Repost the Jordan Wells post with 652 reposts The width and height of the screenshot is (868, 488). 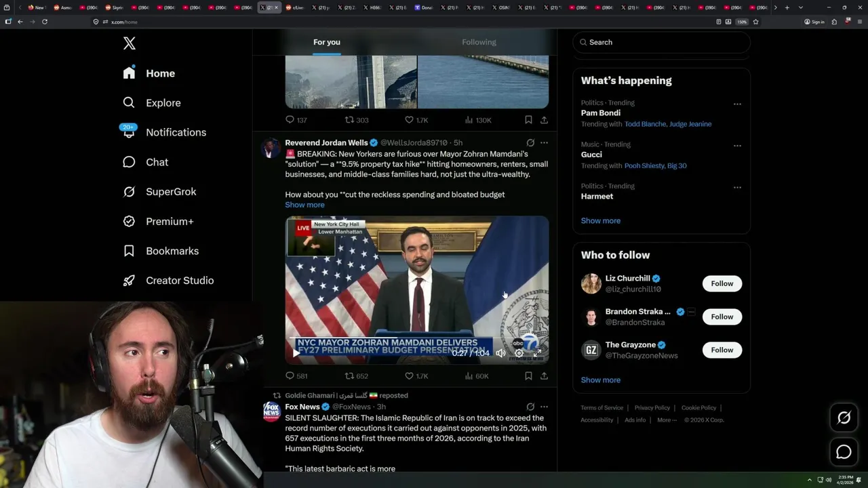(x=357, y=375)
